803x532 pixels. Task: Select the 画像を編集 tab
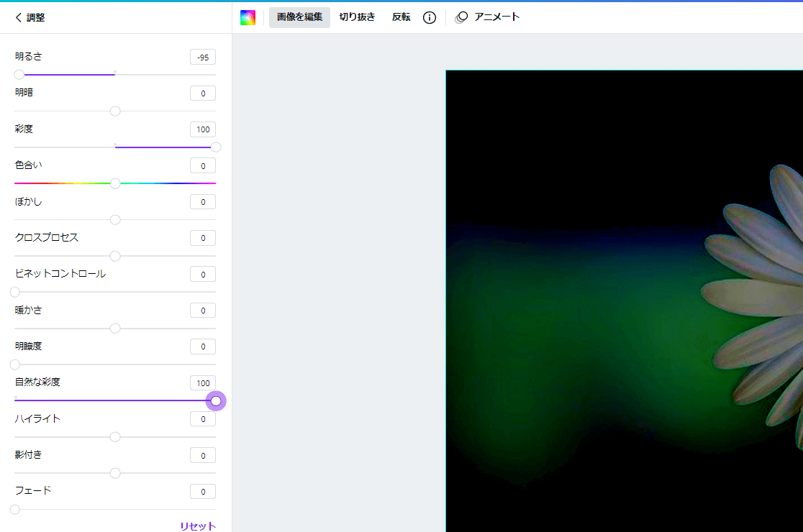click(x=299, y=17)
